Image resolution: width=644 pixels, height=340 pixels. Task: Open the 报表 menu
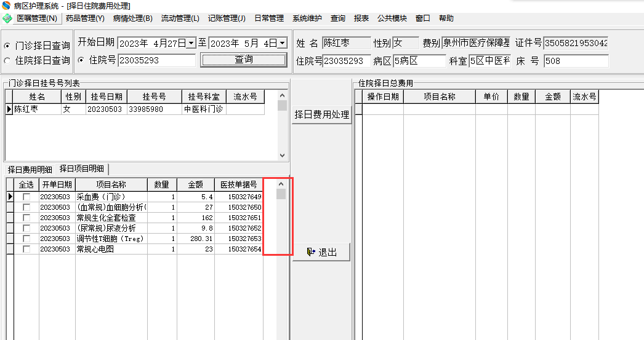(361, 18)
